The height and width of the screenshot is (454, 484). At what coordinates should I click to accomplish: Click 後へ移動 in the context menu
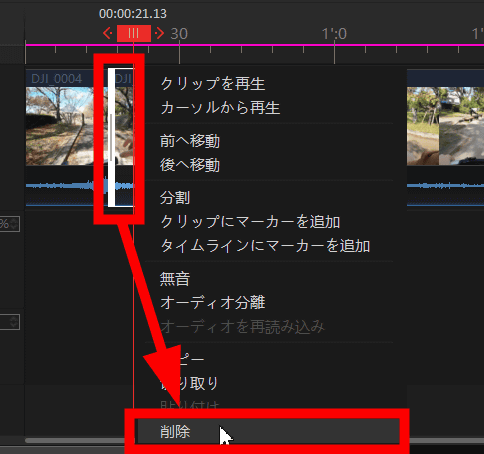pos(190,165)
